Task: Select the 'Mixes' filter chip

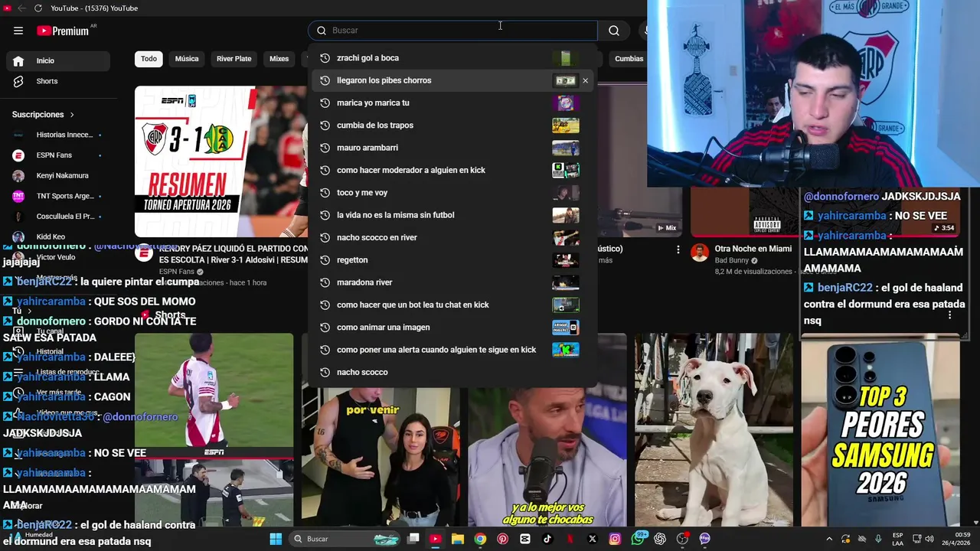Action: pos(279,59)
